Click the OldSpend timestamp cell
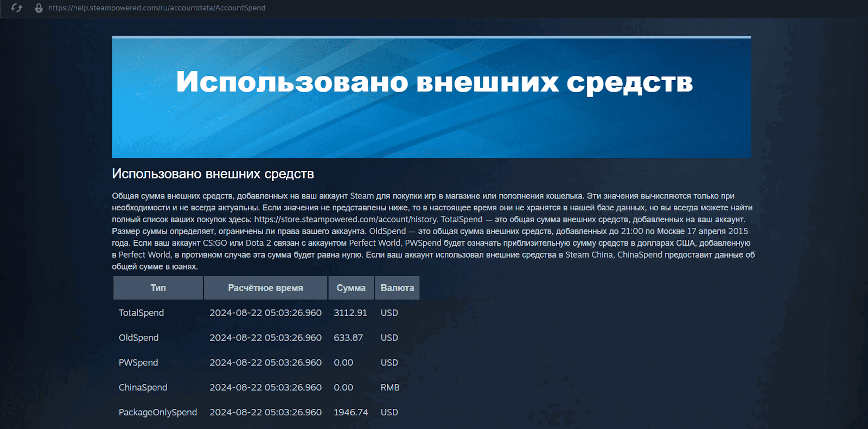This screenshot has height=429, width=868. (265, 338)
